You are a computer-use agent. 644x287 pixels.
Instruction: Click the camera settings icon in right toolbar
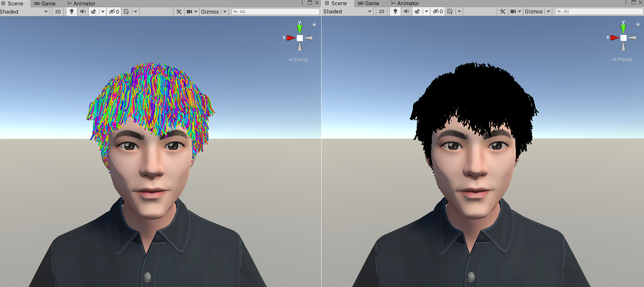tap(512, 11)
